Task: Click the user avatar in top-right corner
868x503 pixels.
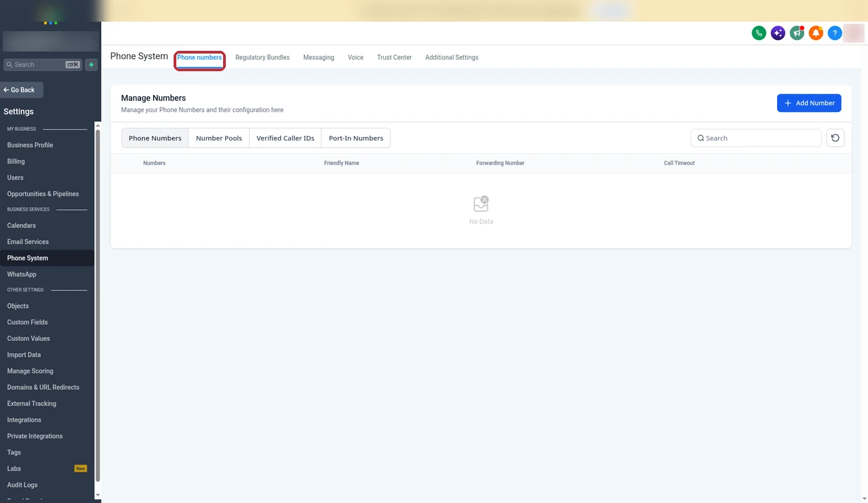Action: pyautogui.click(x=854, y=33)
